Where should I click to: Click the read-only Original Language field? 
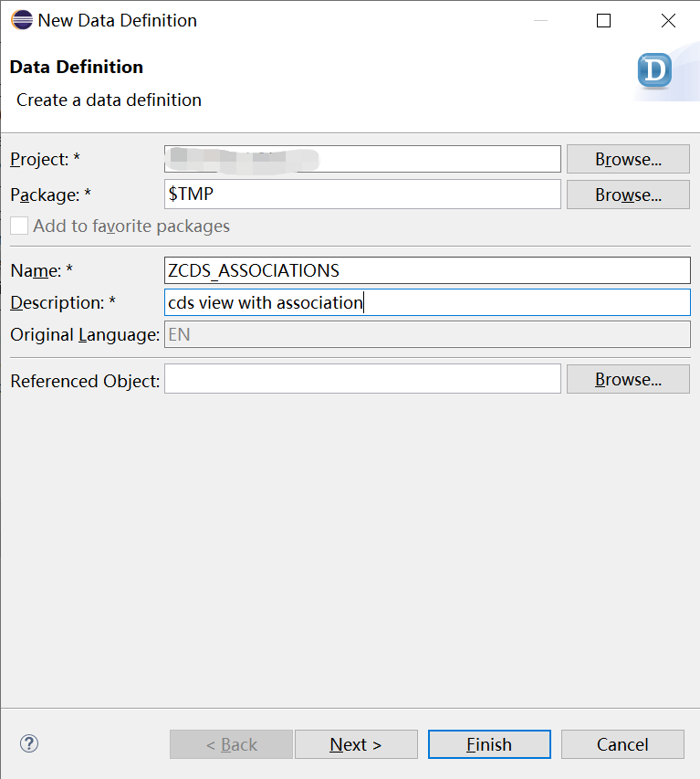(x=427, y=333)
